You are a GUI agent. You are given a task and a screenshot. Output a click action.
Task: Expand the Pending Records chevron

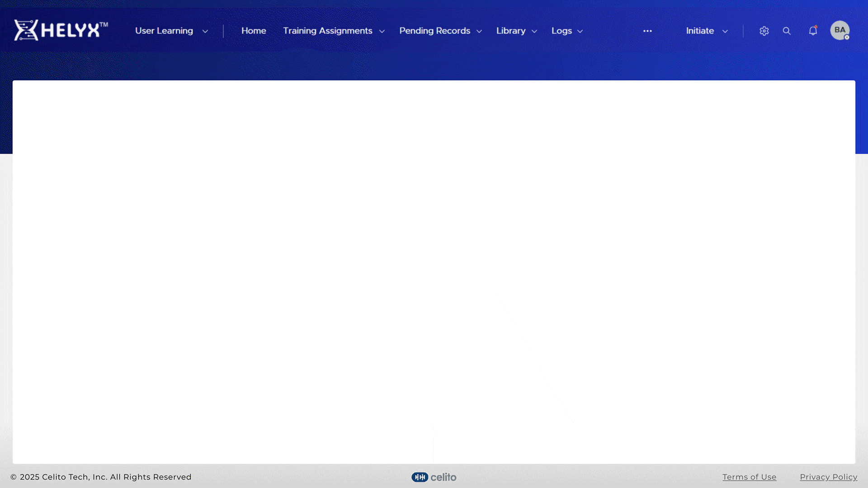(479, 31)
